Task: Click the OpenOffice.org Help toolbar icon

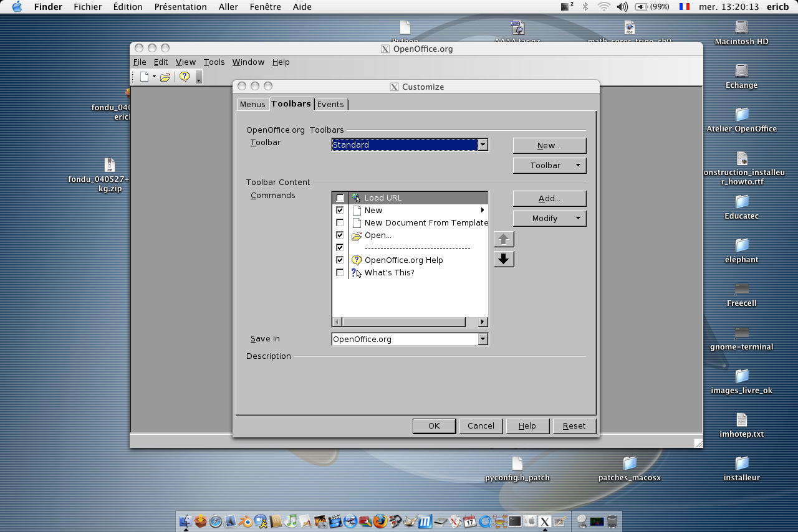Action: point(185,77)
